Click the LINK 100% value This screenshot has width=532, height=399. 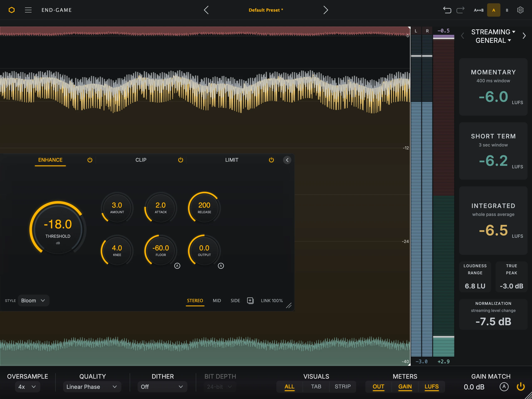[x=272, y=301]
